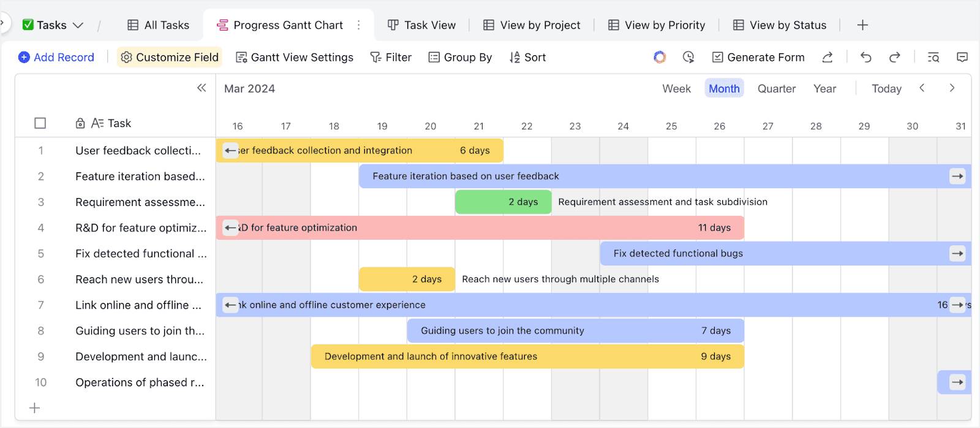Open the View by Status tab
Viewport: 980px width, 428px height.
pyautogui.click(x=780, y=25)
